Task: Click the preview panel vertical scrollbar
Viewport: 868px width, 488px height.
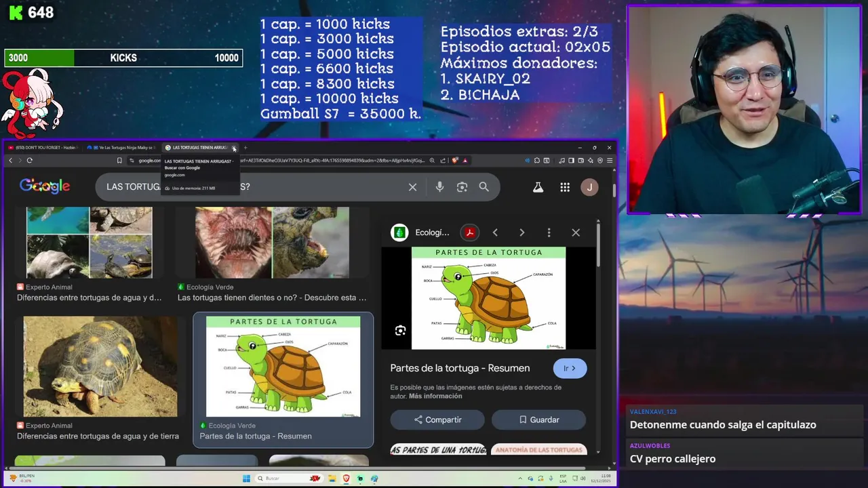Action: coord(598,244)
